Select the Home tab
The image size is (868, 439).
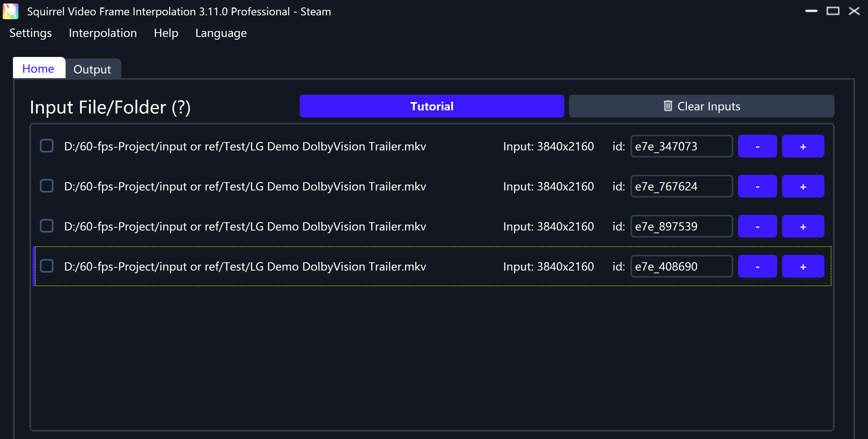38,68
